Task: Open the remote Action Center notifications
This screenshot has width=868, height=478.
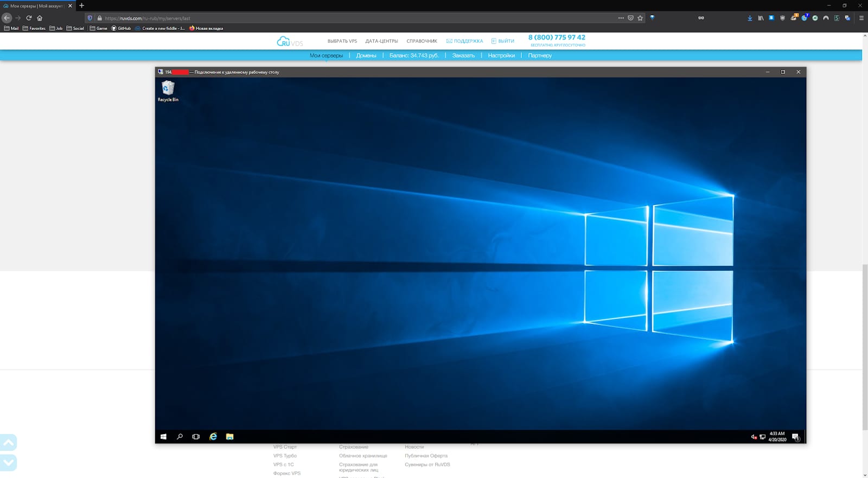Action: [x=795, y=437]
